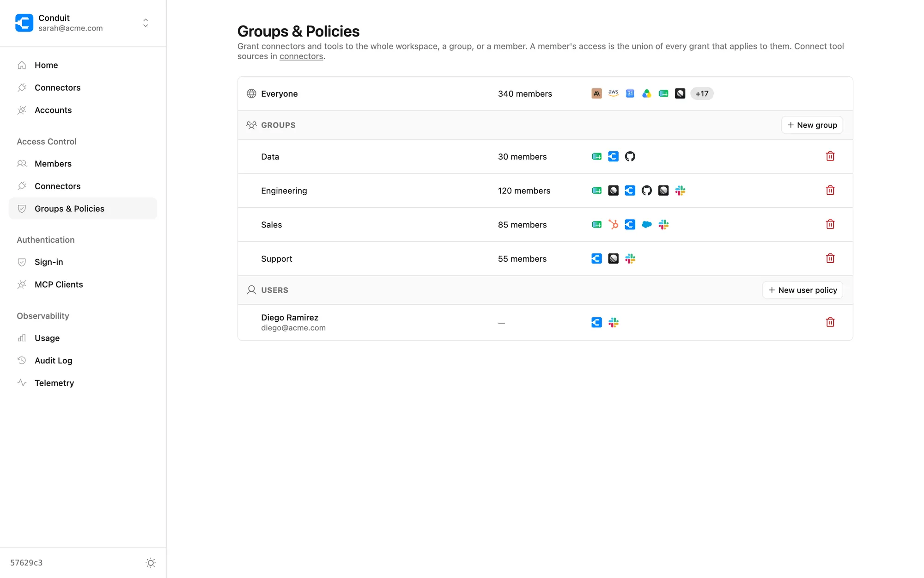Click the GitHub icon in Engineering row

click(x=647, y=191)
